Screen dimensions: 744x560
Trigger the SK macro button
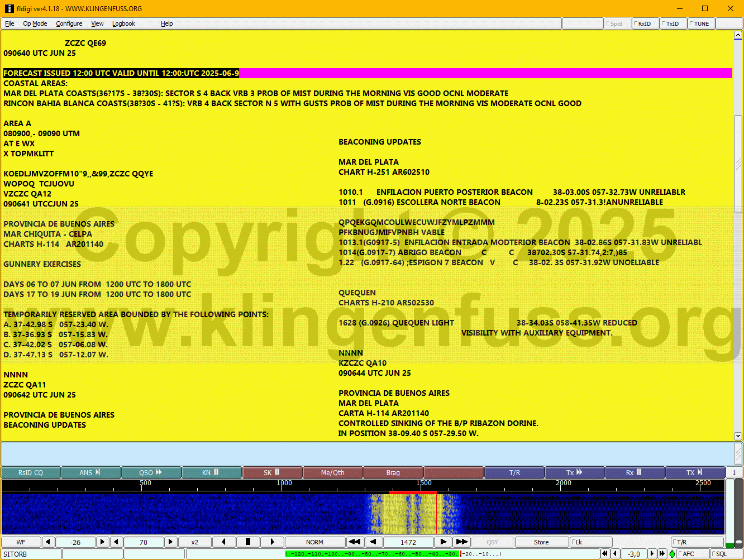click(x=272, y=472)
